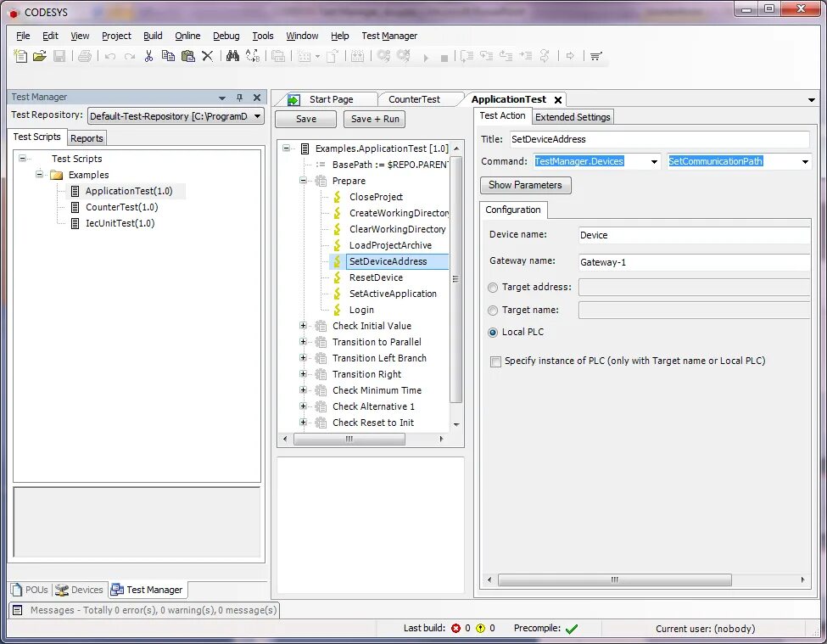Click the Title input field
The height and width of the screenshot is (644, 827).
click(x=659, y=139)
